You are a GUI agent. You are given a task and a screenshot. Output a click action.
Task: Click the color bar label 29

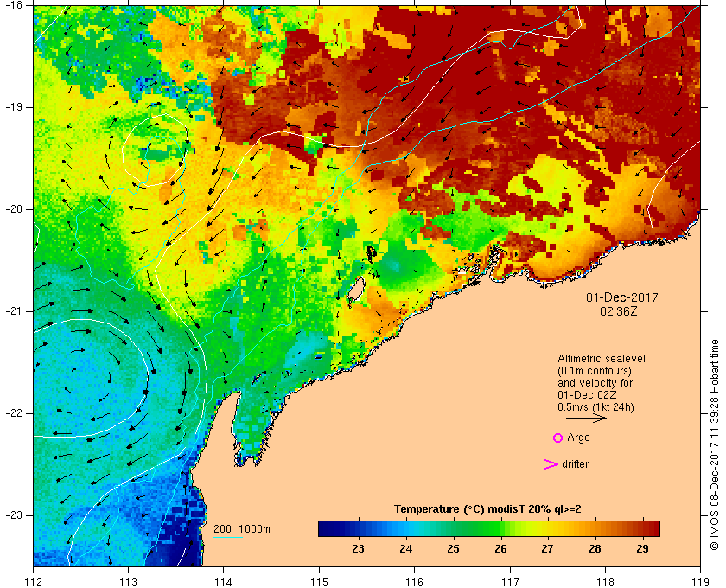(x=642, y=549)
